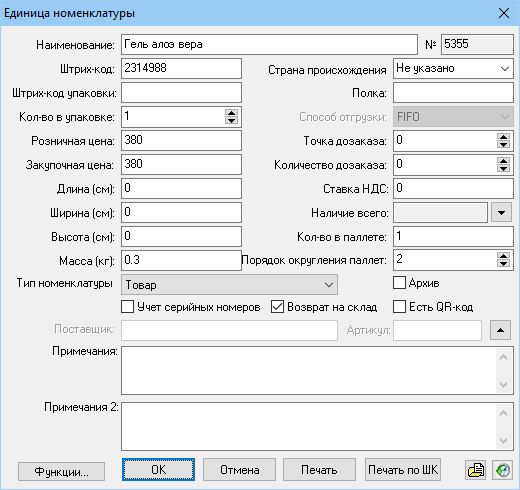This screenshot has width=520, height=490.
Task: Focus the empty Штрих-код упаковки field
Action: click(181, 93)
